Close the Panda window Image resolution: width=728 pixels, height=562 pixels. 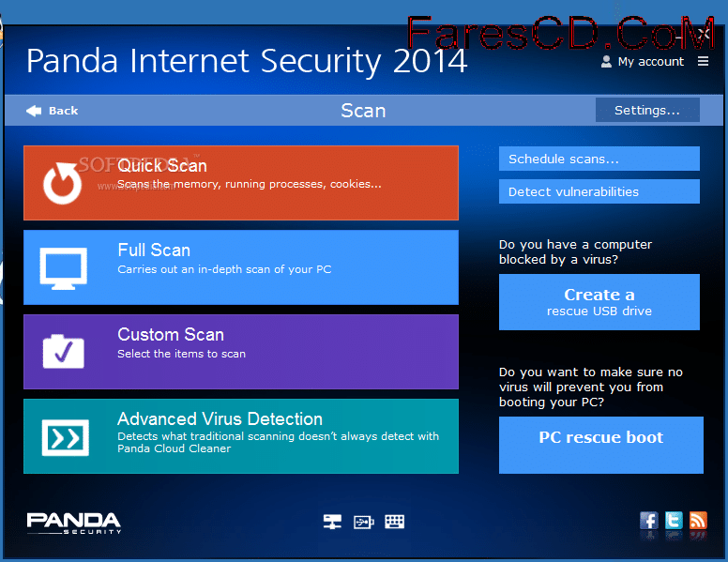pos(704,34)
